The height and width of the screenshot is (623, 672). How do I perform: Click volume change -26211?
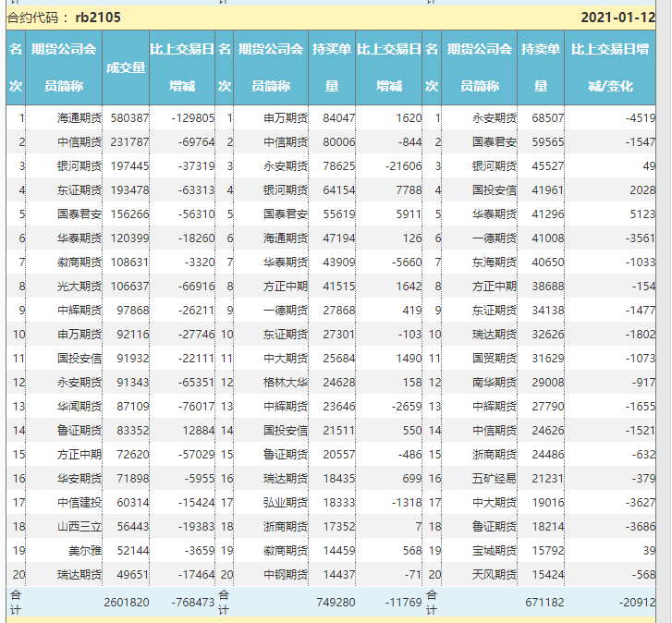[x=196, y=310]
